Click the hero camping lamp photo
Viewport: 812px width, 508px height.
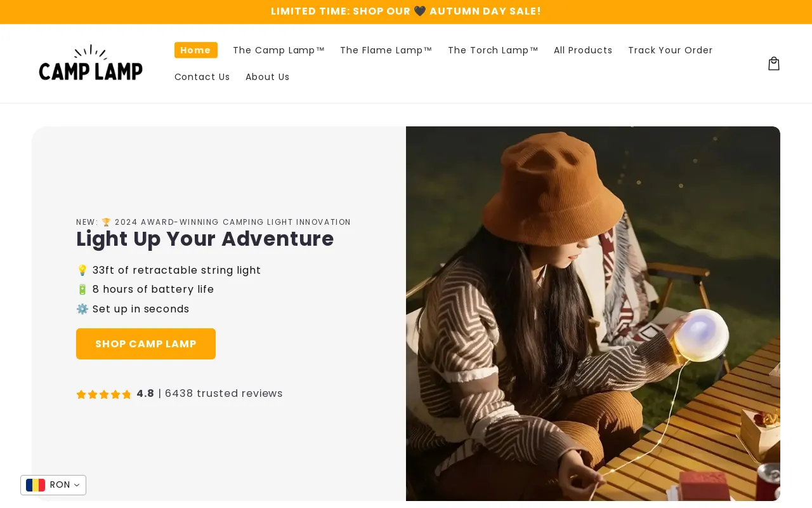(x=593, y=313)
